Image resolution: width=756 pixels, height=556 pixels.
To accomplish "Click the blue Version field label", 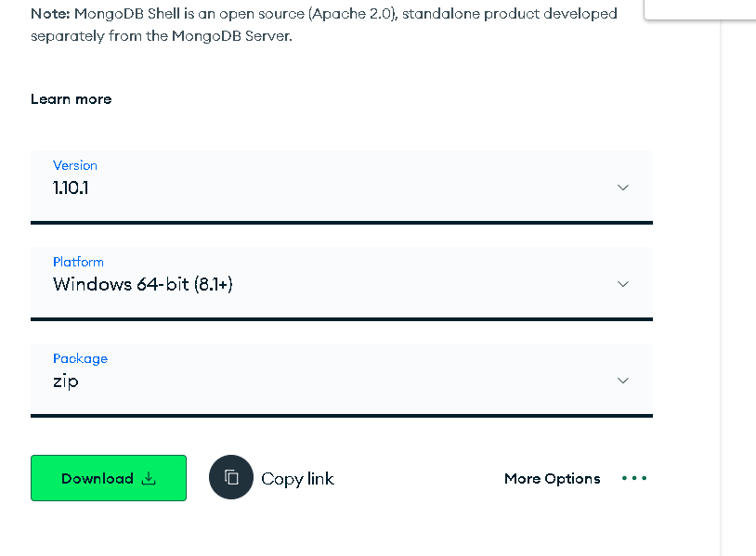I will (74, 165).
